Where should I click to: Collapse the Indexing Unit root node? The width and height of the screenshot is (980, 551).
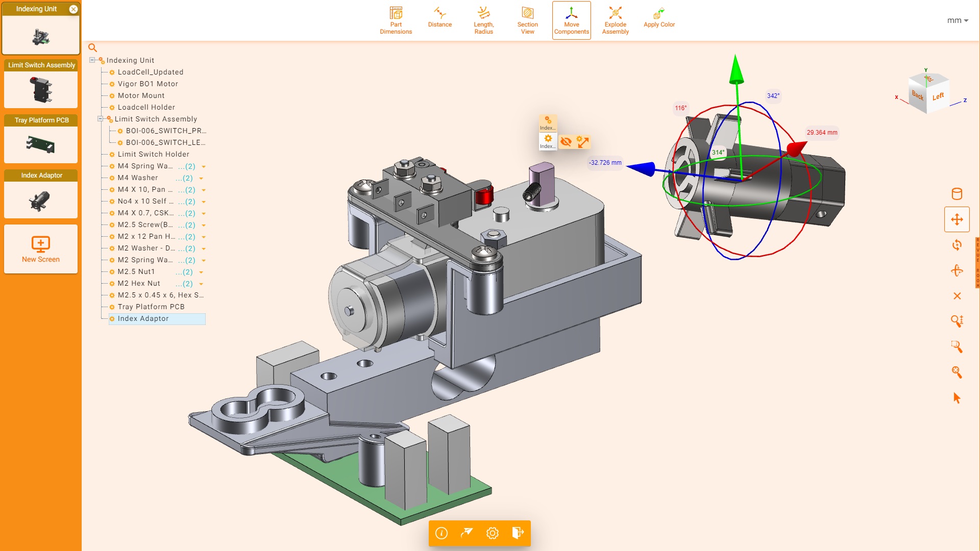(x=92, y=60)
